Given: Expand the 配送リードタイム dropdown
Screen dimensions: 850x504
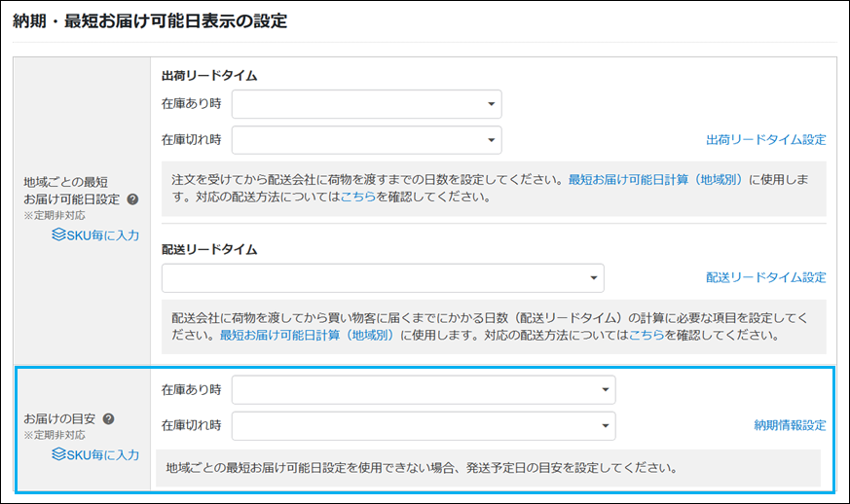Looking at the screenshot, I should point(383,278).
